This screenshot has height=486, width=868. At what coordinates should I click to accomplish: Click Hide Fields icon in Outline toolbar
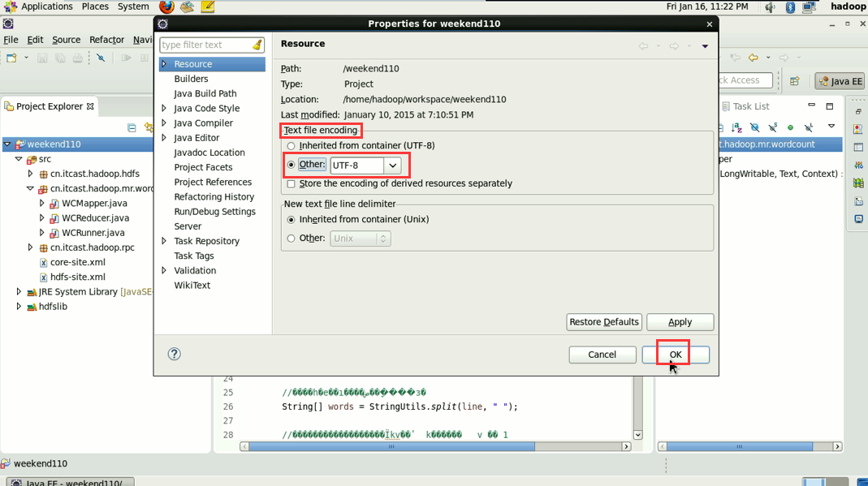pyautogui.click(x=754, y=127)
